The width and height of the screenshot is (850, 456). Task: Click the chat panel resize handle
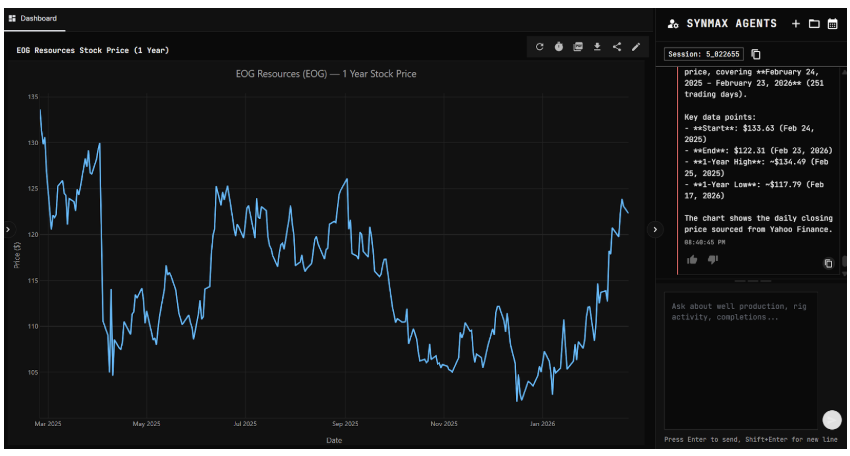[752, 281]
